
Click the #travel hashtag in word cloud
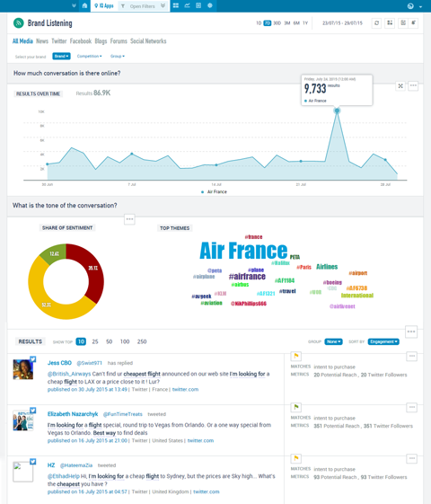point(287,291)
